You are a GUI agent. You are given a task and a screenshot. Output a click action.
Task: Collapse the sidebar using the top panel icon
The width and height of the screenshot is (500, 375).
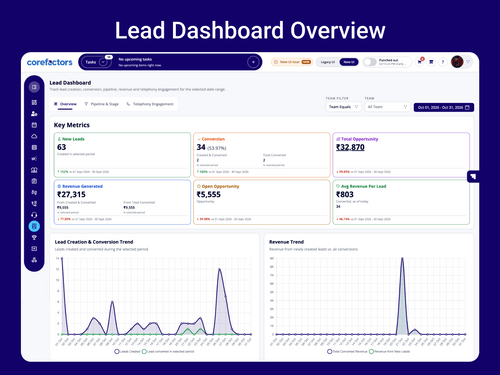coord(34,87)
